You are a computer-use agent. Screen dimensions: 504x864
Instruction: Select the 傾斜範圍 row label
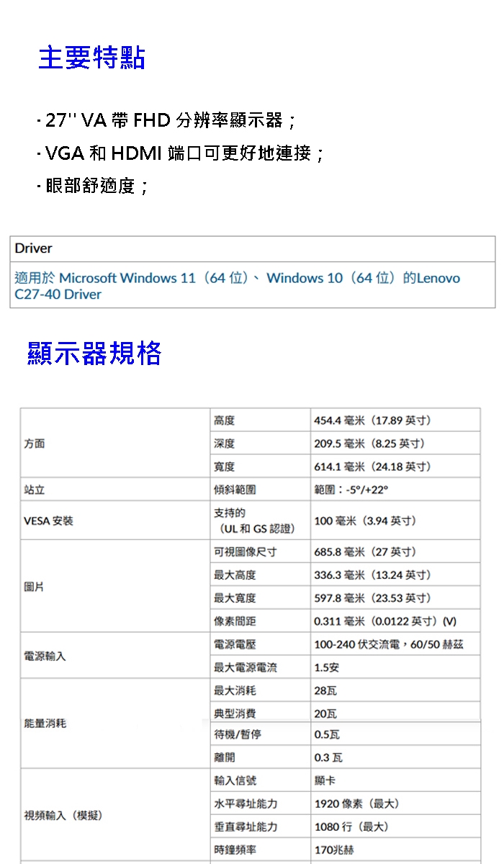click(235, 490)
